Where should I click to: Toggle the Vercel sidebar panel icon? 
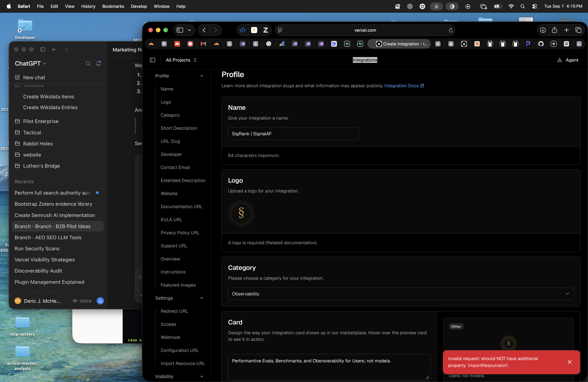pos(152,60)
